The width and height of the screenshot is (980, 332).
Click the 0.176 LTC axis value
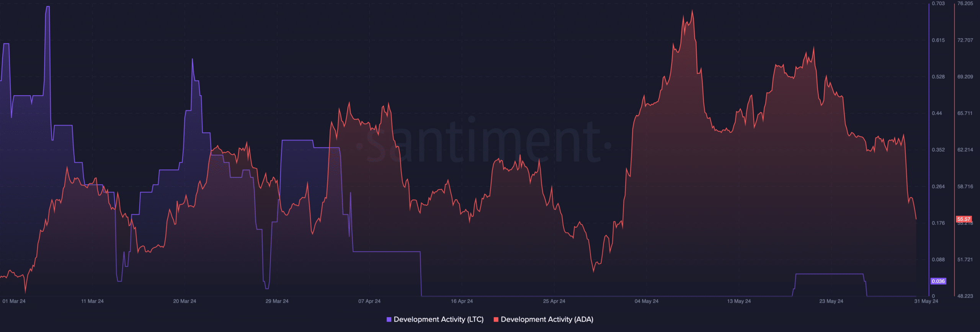coord(938,223)
